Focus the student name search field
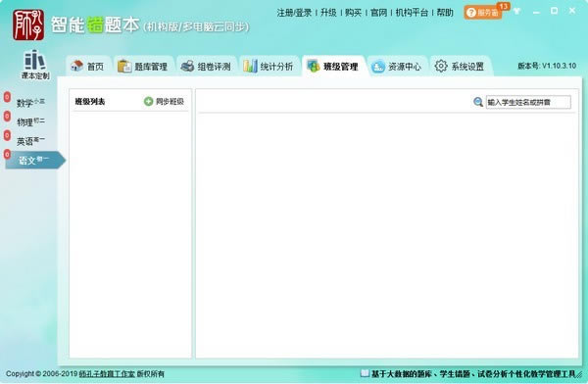Screen dimensions: 588x384 (x=528, y=102)
